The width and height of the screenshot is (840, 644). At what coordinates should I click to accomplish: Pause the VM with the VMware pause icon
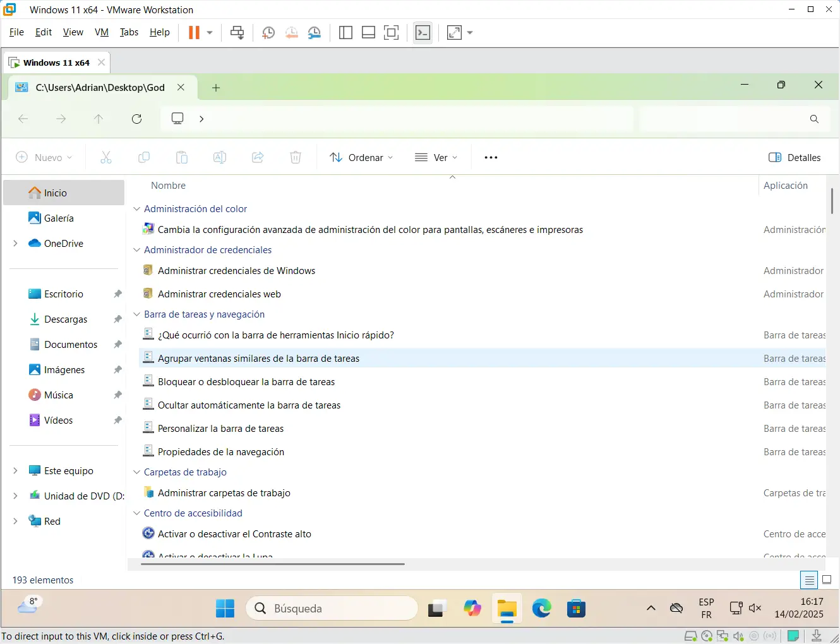pos(194,32)
